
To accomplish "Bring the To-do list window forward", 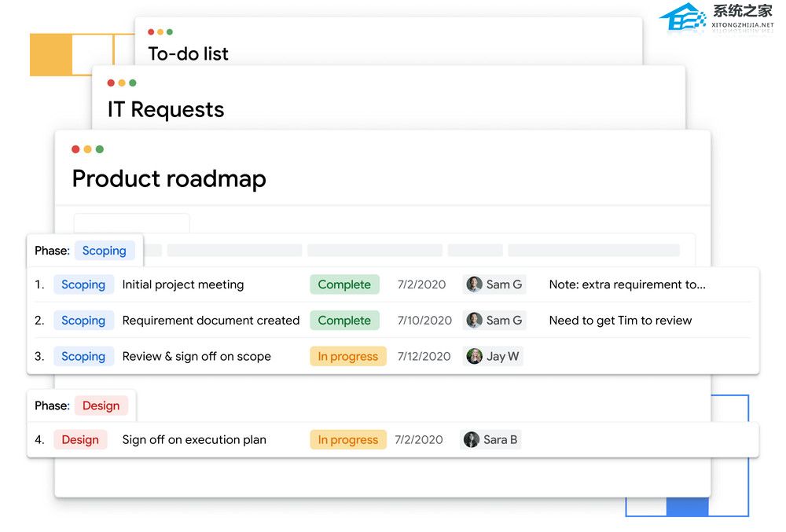I will (189, 53).
